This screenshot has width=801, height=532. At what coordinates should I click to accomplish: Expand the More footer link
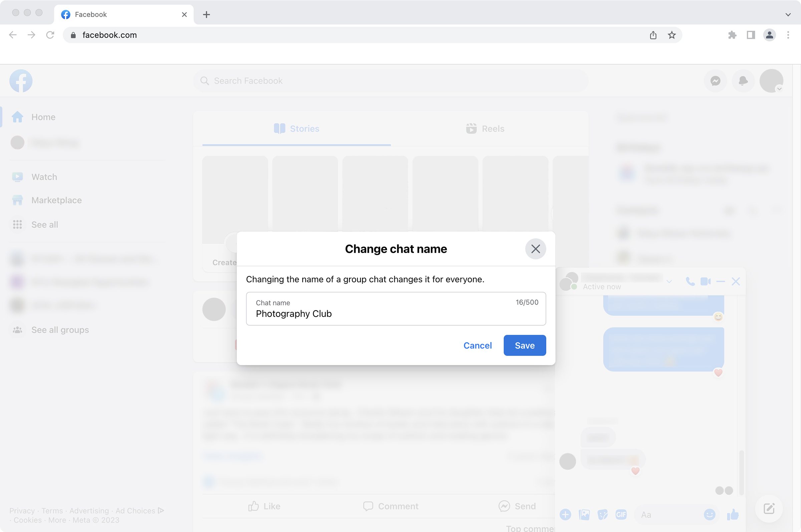tap(57, 520)
